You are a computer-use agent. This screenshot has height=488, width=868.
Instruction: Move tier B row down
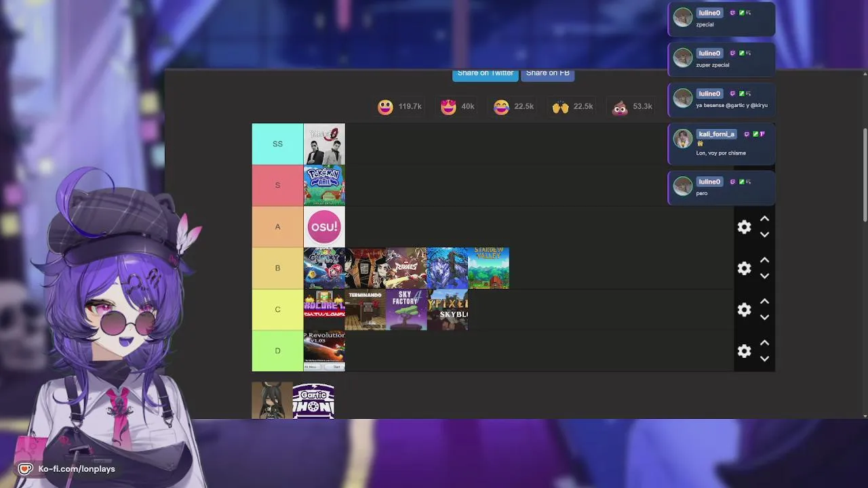coord(764,276)
